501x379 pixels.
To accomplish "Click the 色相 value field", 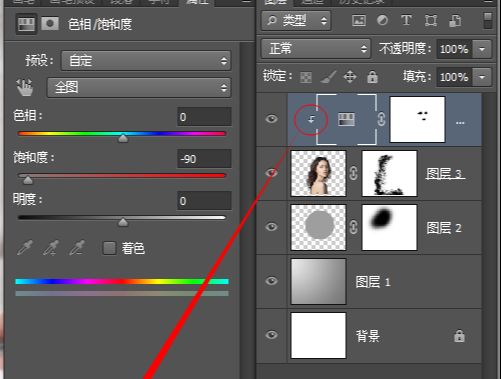I will click(204, 117).
